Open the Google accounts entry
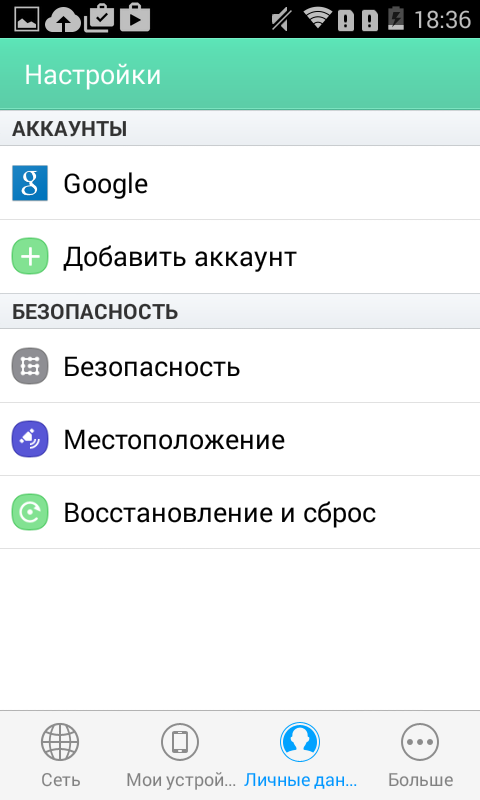 [240, 183]
